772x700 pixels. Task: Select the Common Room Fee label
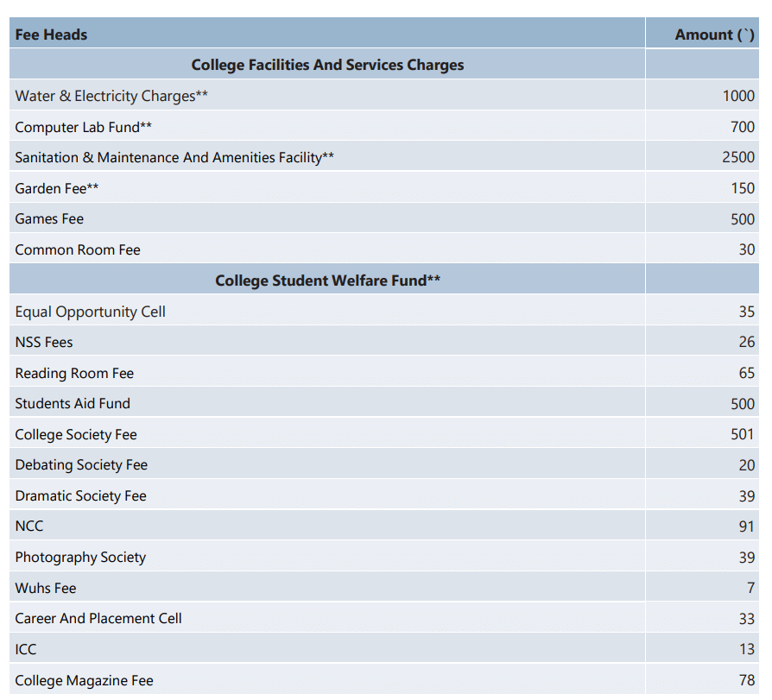point(77,249)
